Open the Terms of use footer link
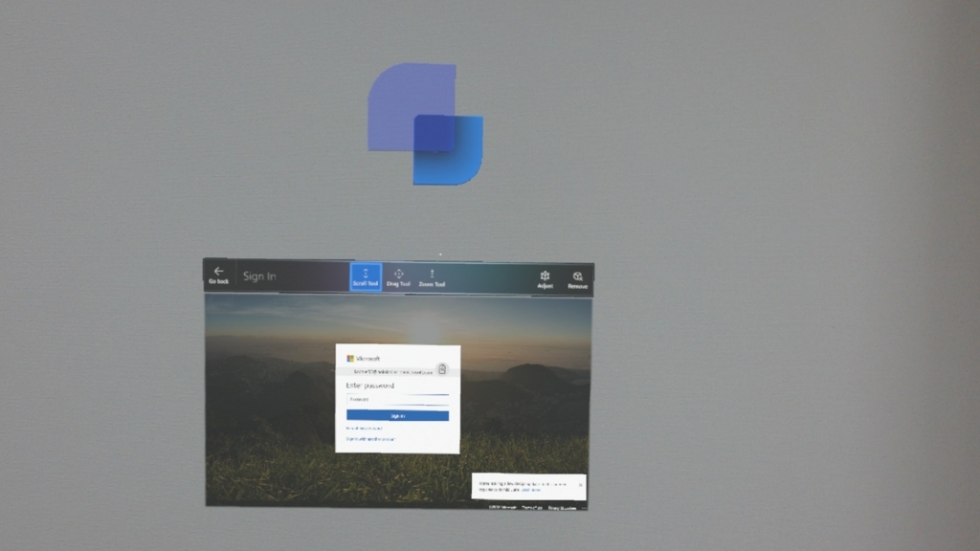This screenshot has width=980, height=551. tap(532, 507)
